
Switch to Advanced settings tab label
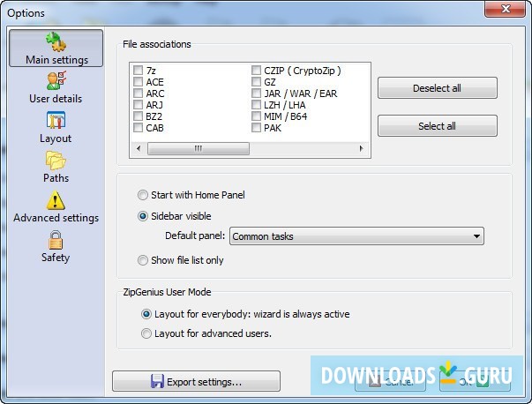click(56, 218)
